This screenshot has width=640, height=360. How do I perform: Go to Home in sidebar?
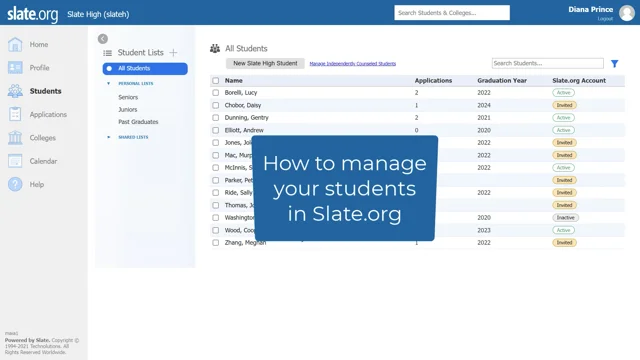point(39,44)
